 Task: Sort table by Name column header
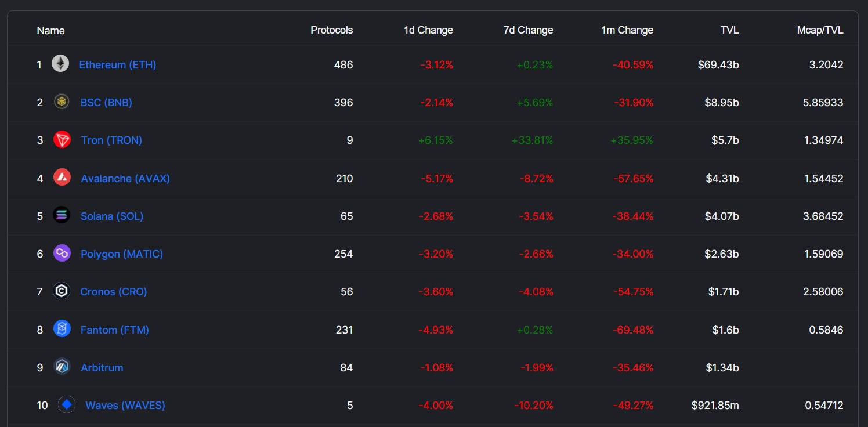pyautogui.click(x=51, y=30)
